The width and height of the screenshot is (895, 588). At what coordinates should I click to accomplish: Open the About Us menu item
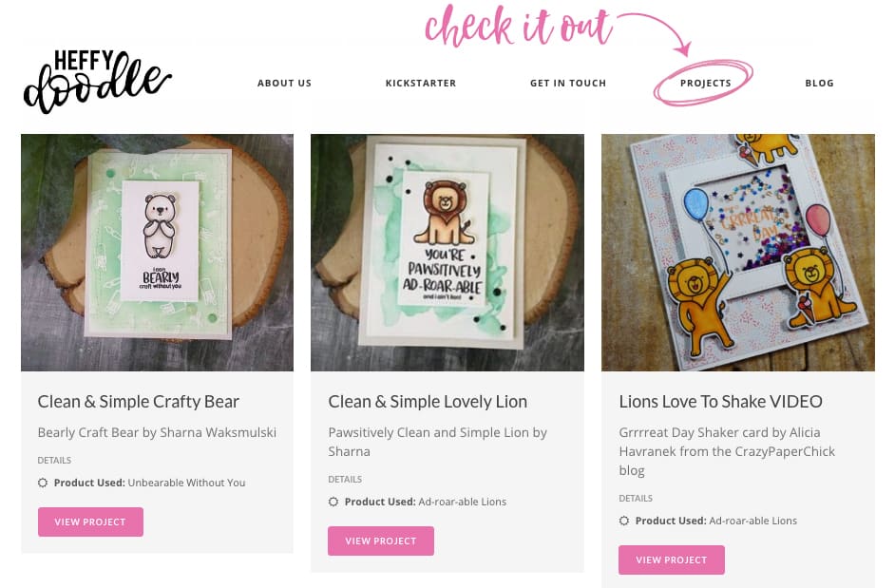[x=284, y=84]
